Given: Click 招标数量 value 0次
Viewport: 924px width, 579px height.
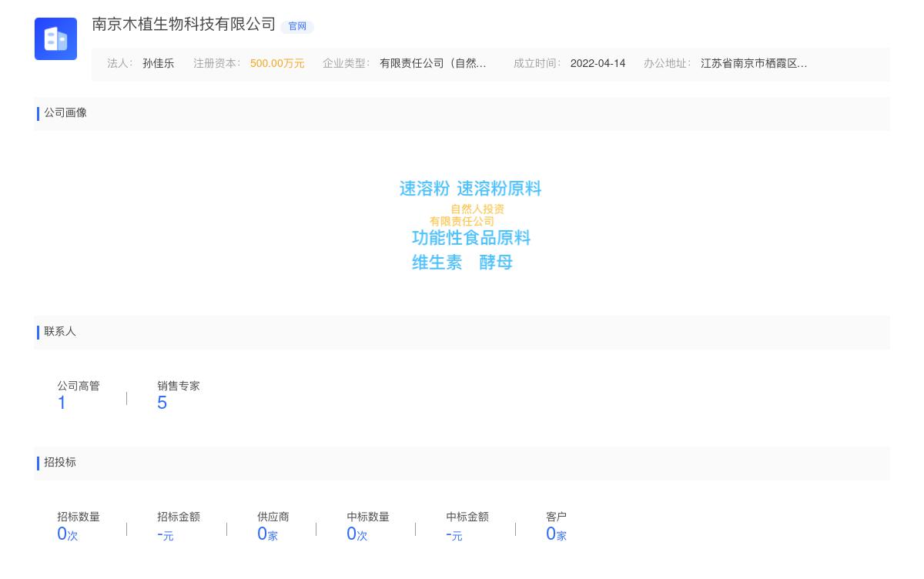Looking at the screenshot, I should pyautogui.click(x=68, y=534).
